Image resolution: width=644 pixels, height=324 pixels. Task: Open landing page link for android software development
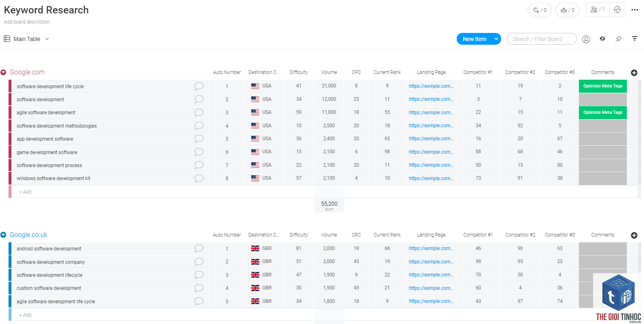(x=431, y=248)
